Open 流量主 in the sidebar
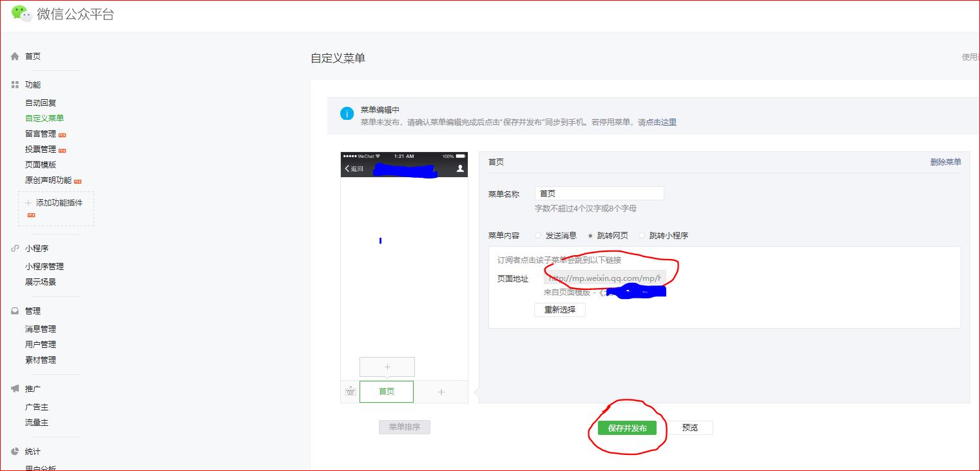This screenshot has width=980, height=471. pyautogui.click(x=37, y=423)
